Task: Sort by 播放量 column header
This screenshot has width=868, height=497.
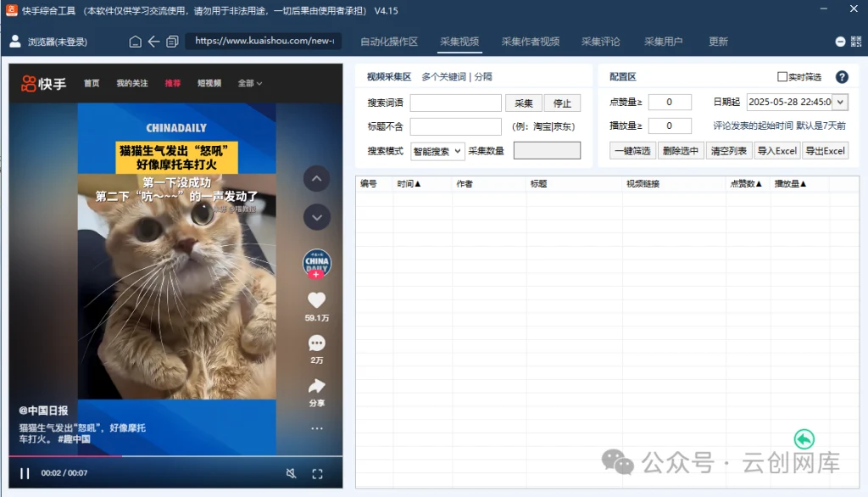Action: tap(790, 184)
